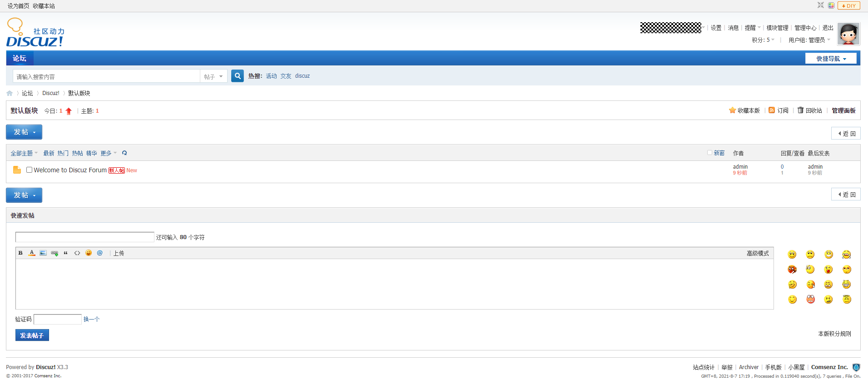Insert the first plain smile smiley
The height and width of the screenshot is (380, 868).
point(792,255)
